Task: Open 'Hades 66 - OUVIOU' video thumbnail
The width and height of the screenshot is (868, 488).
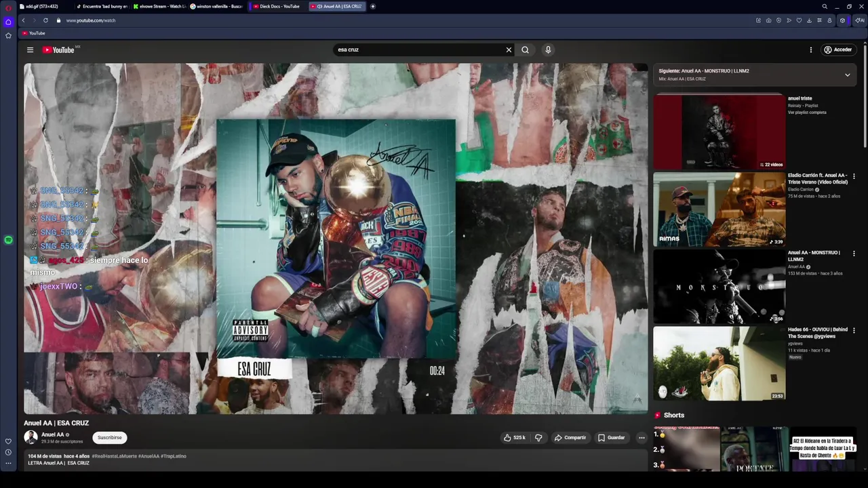Action: coord(719,363)
